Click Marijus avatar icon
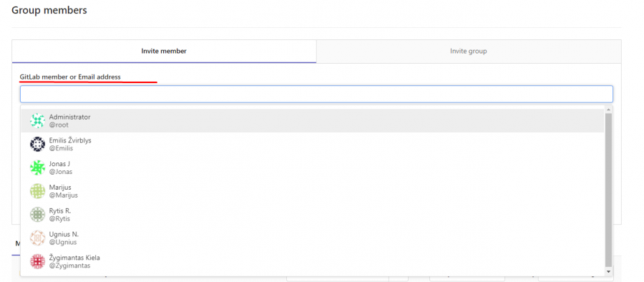This screenshot has height=282, width=644. 37,191
